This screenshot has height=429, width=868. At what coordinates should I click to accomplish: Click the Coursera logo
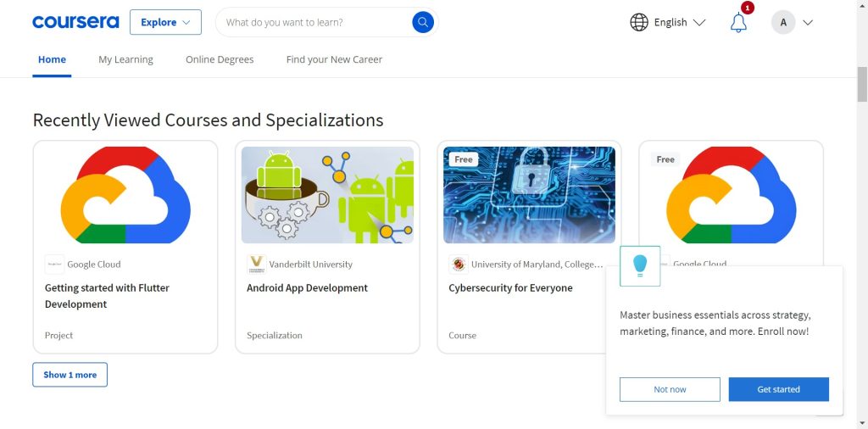[75, 22]
